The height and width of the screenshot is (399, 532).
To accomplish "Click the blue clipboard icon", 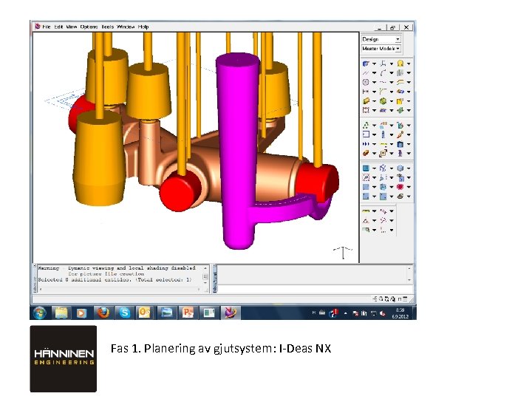I will point(400,144).
